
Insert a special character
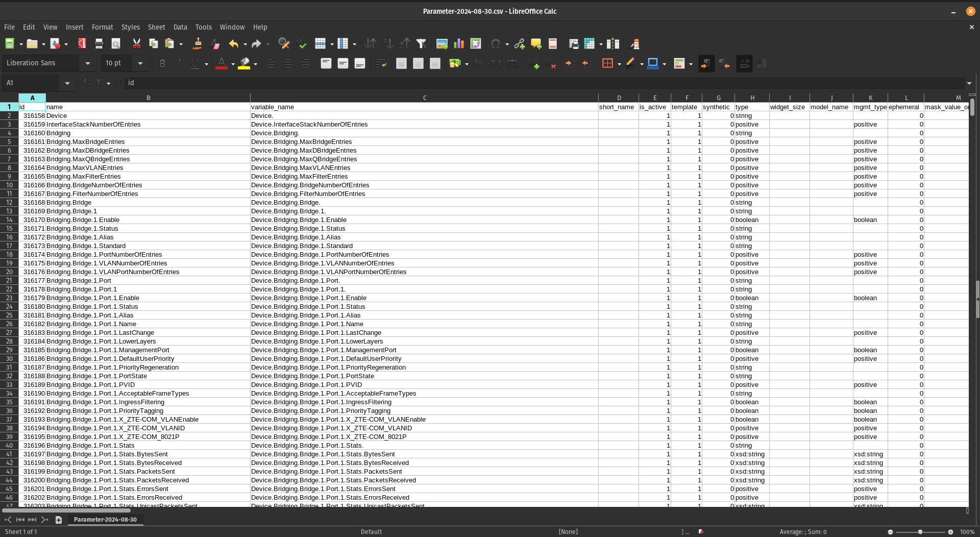[x=496, y=44]
